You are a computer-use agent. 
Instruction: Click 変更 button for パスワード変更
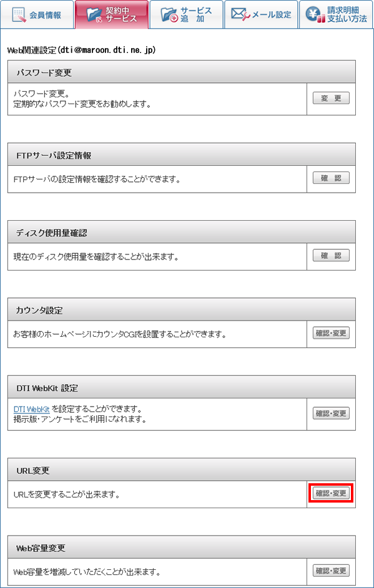tap(331, 99)
